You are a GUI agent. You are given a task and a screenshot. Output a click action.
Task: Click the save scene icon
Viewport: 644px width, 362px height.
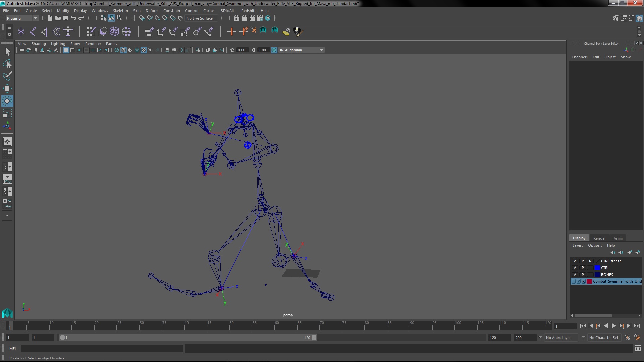[66, 18]
